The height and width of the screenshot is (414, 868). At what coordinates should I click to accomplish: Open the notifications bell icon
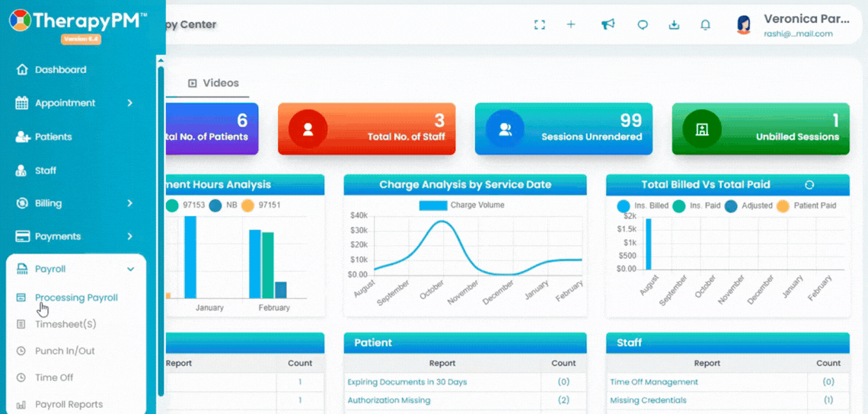pyautogui.click(x=705, y=25)
